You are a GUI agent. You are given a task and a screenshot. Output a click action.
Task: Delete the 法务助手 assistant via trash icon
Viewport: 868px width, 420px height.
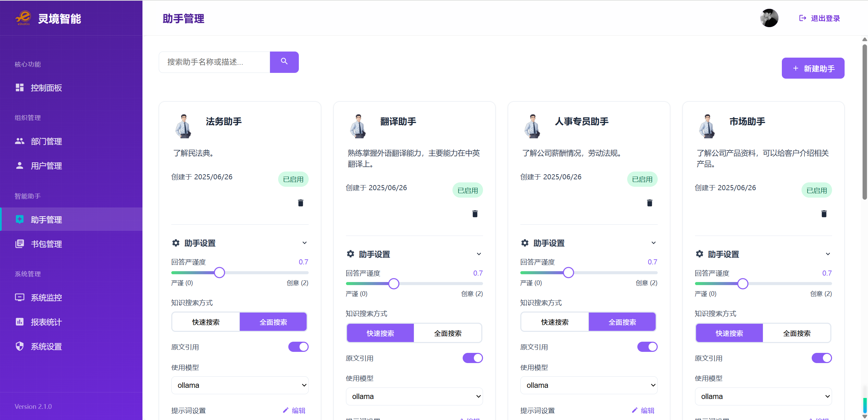(300, 203)
